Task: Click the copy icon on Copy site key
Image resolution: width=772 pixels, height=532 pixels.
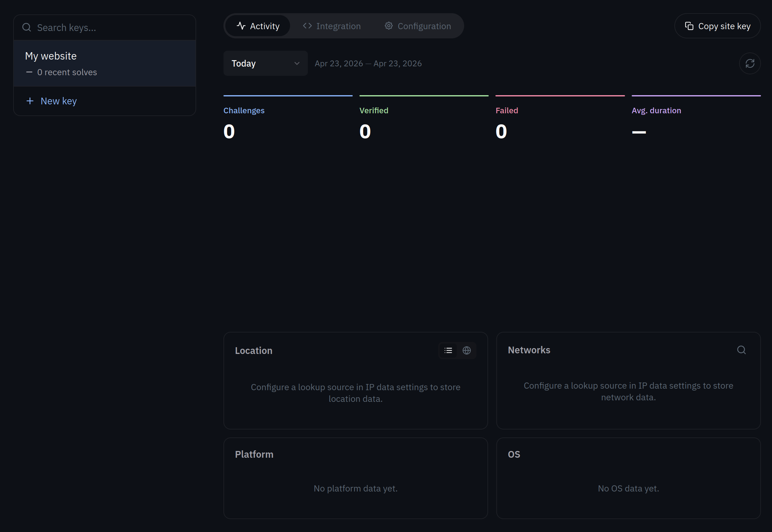Action: coord(690,26)
